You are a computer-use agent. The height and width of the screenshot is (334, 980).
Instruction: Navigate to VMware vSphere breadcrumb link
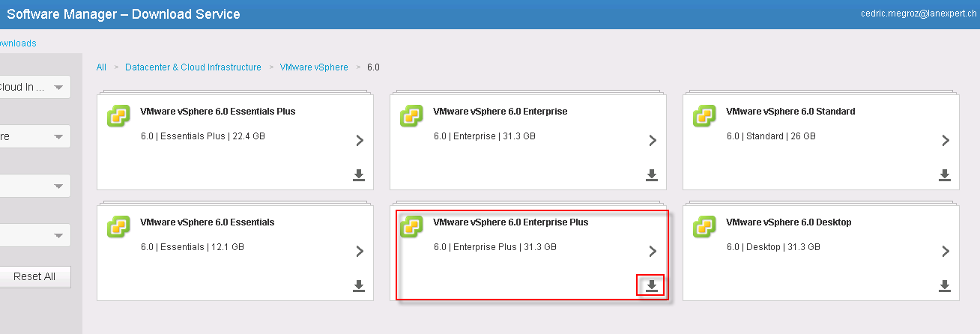point(314,67)
